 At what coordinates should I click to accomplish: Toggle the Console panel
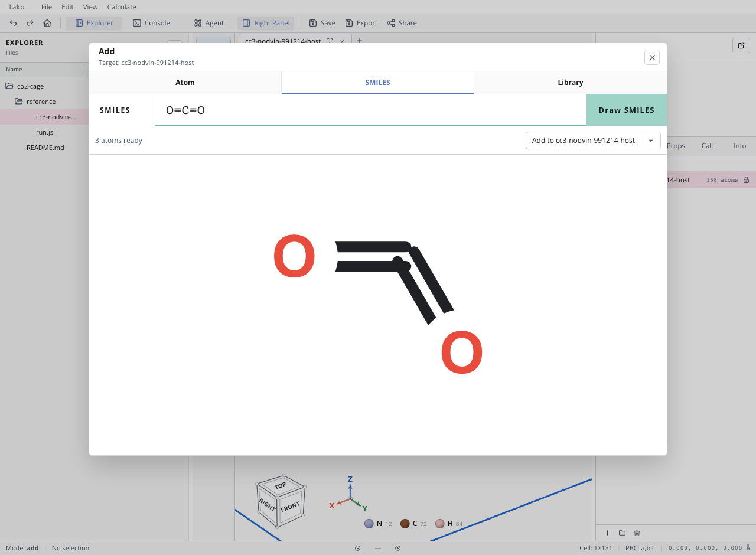click(x=151, y=23)
